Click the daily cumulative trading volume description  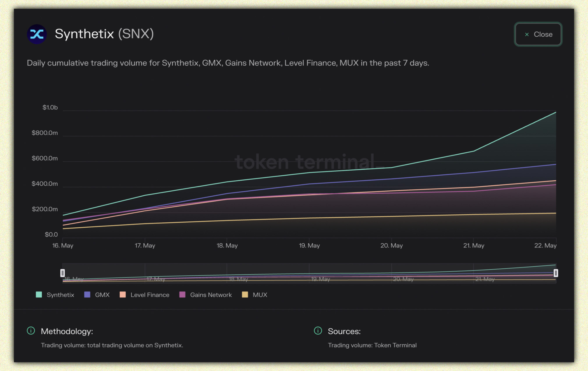tap(228, 63)
